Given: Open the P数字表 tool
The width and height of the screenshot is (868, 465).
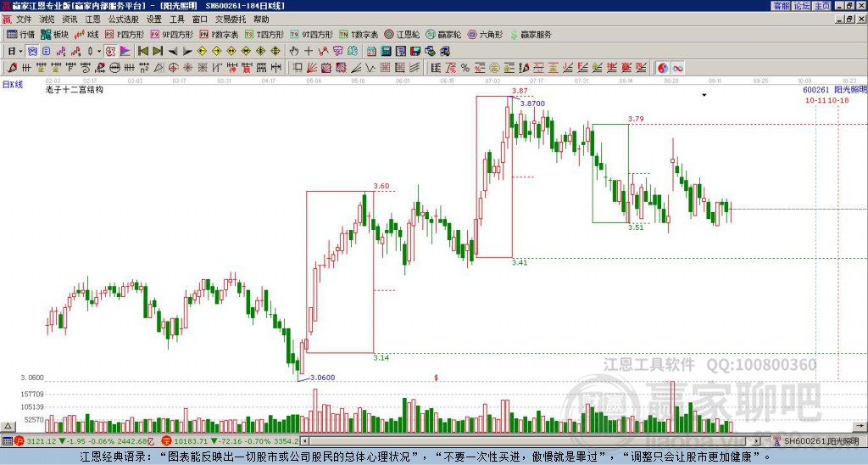Looking at the screenshot, I should point(219,34).
